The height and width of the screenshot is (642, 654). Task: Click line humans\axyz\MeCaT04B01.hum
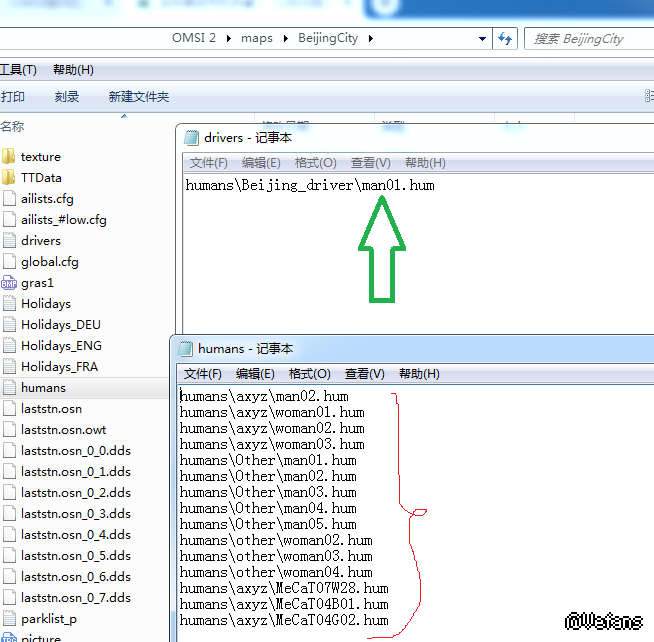(284, 604)
